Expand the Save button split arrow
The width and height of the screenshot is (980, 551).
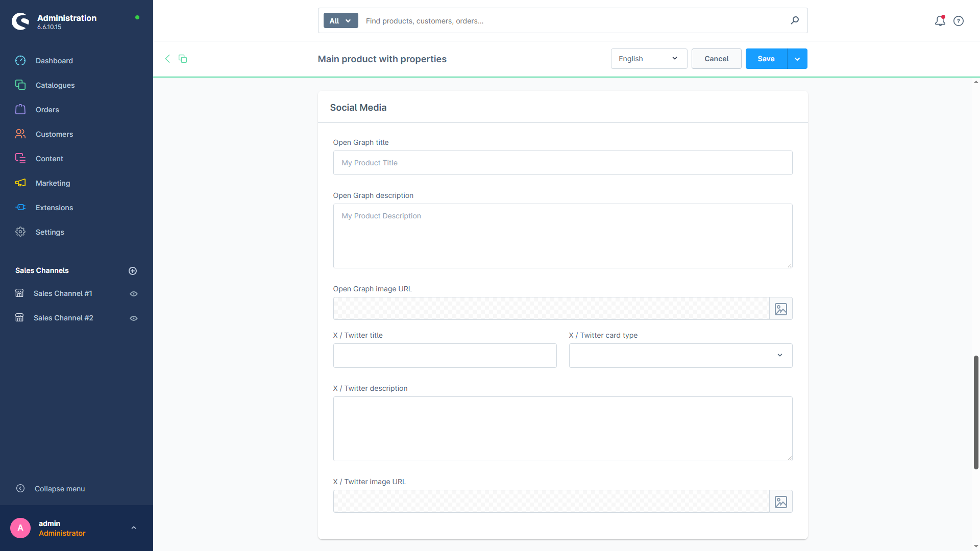point(797,58)
